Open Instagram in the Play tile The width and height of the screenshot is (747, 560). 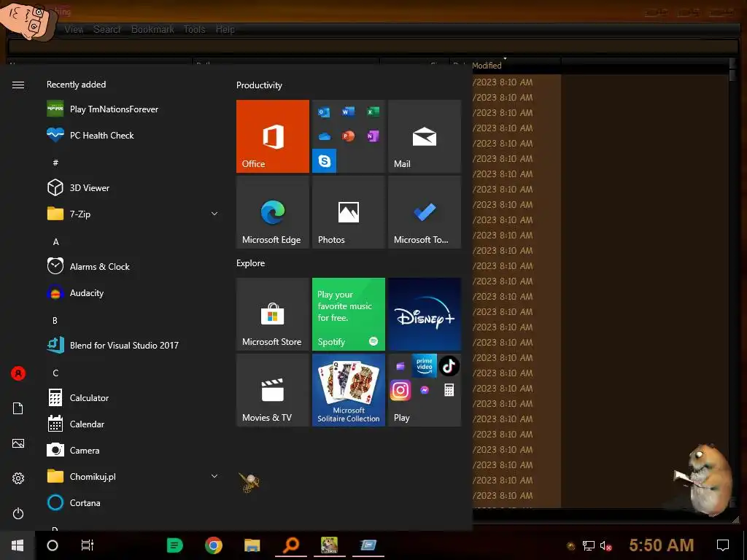point(400,391)
